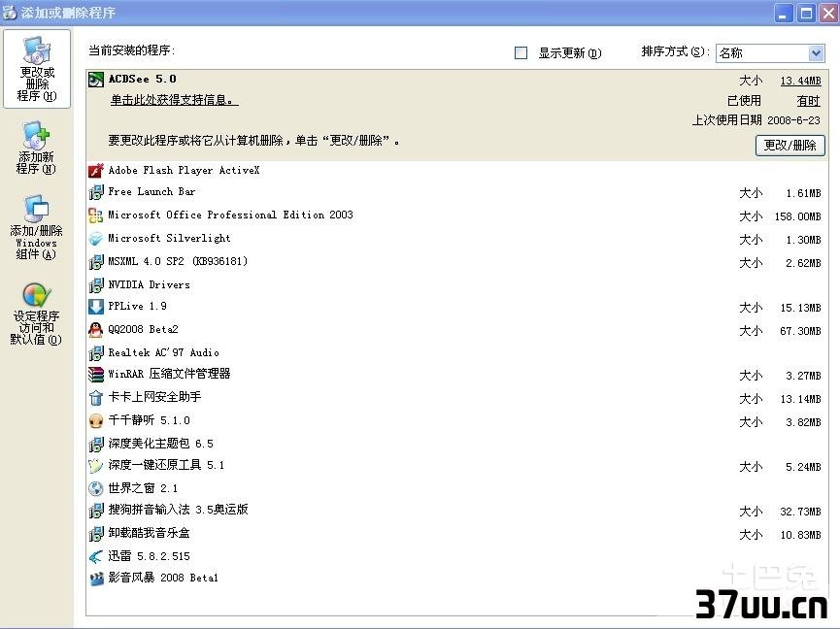Select the 千千静听 5.1.0 icon
This screenshot has height=629, width=840.
(x=96, y=420)
